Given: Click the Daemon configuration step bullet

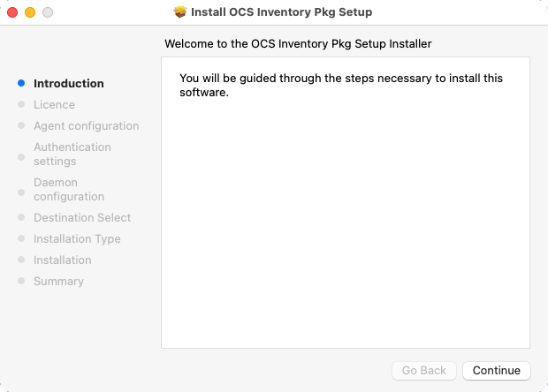Looking at the screenshot, I should point(21,192).
